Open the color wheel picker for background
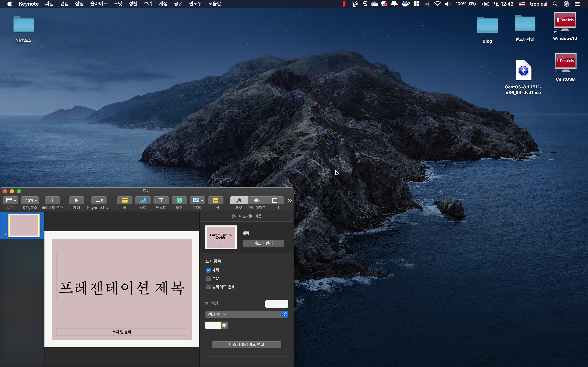The width and height of the screenshot is (588, 367). (224, 325)
